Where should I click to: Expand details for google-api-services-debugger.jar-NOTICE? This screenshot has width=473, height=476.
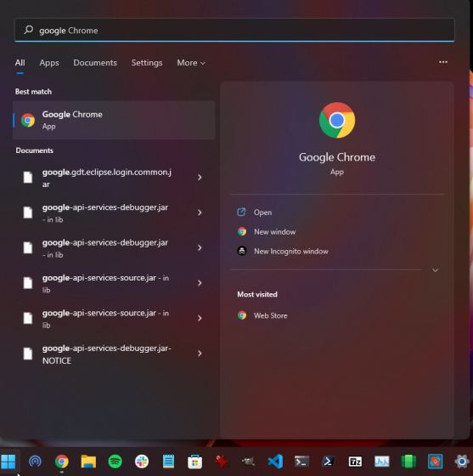tap(200, 354)
